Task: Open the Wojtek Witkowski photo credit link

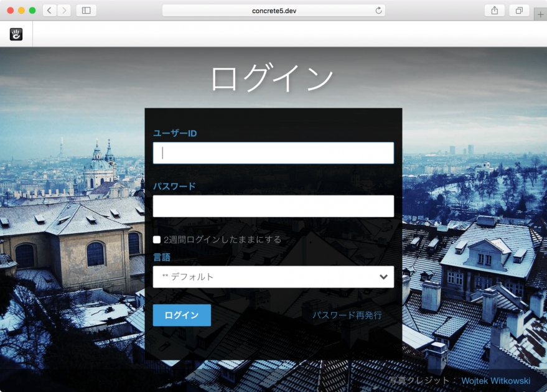Action: 495,381
